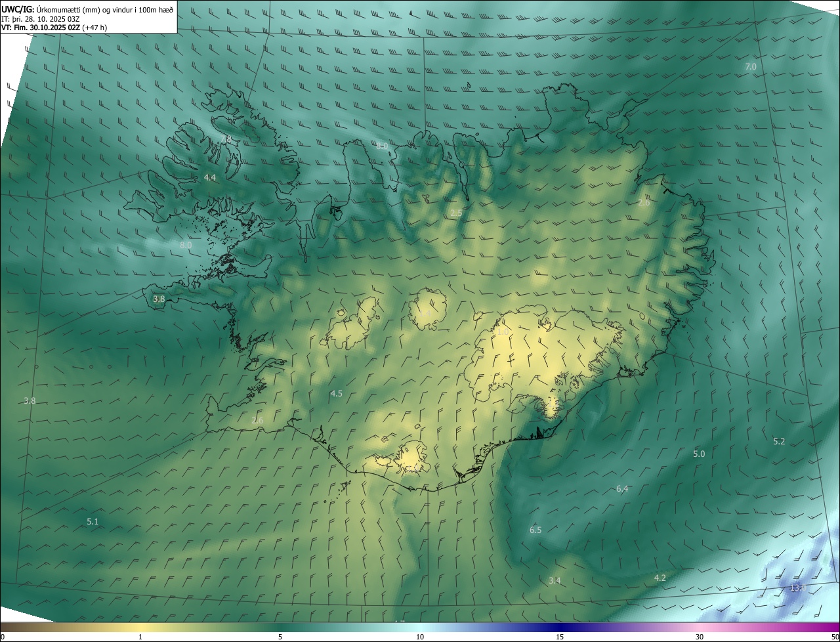Select the colorbar tick label 30
This screenshot has width=840, height=642.
pyautogui.click(x=700, y=637)
